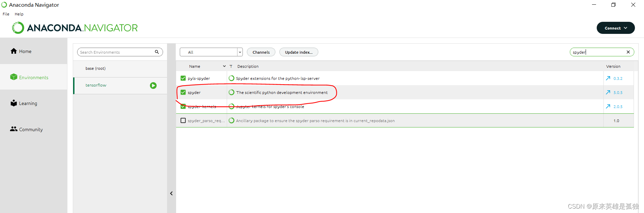The height and width of the screenshot is (213, 644).
Task: Select the base (root) environment
Action: (120, 68)
